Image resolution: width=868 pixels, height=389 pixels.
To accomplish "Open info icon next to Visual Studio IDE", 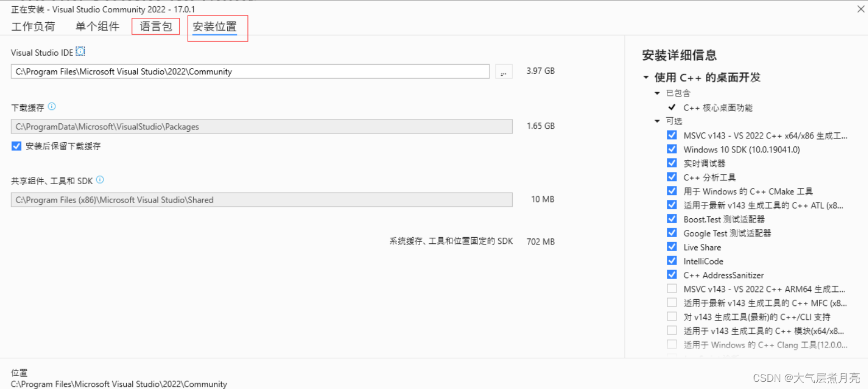I will (80, 51).
